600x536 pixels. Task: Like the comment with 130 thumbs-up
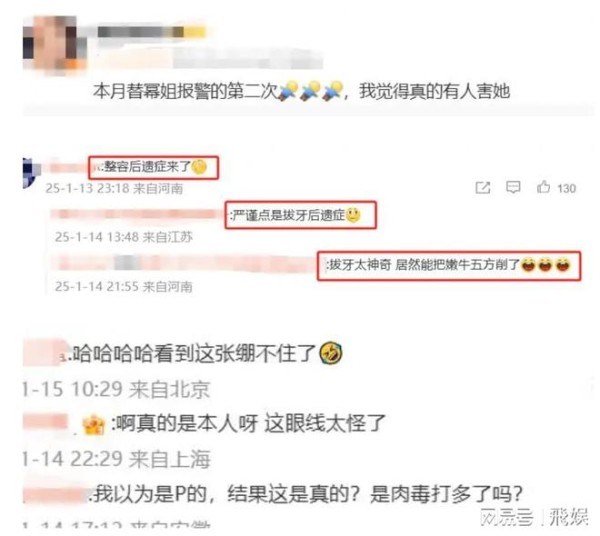tap(543, 187)
